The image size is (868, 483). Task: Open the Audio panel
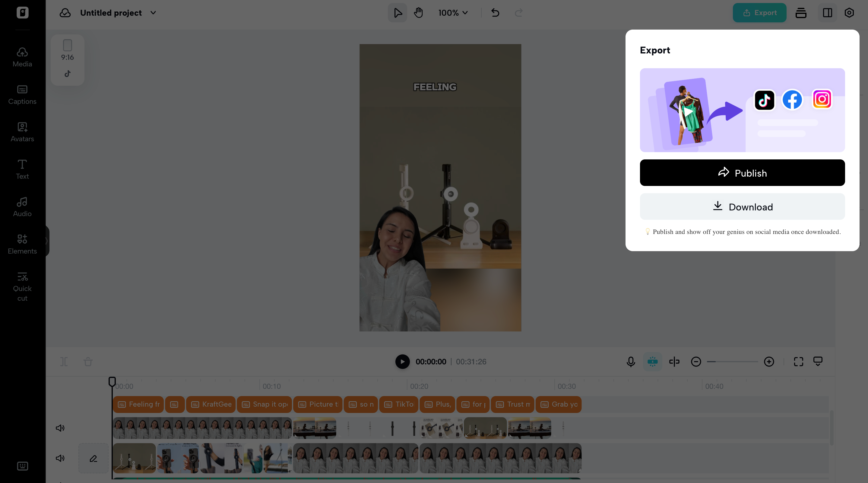pos(22,206)
